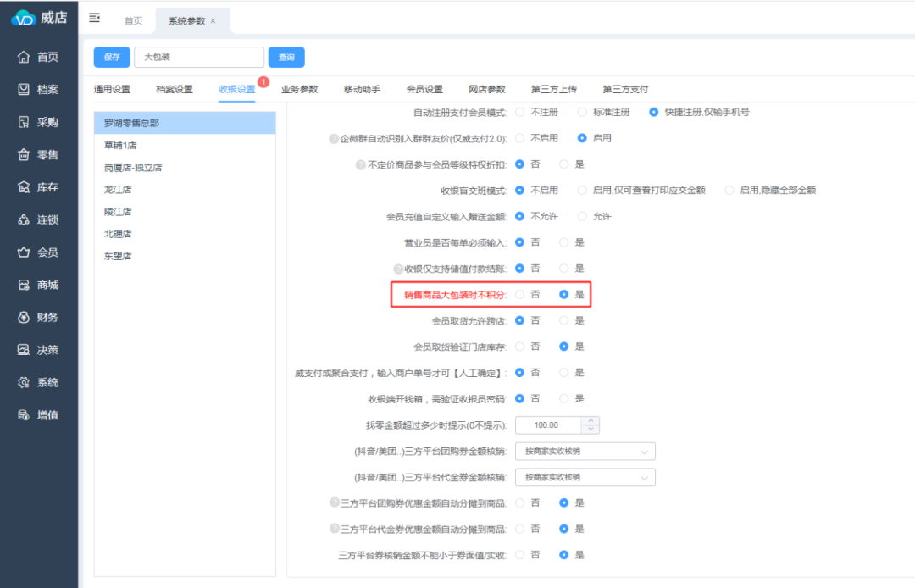Viewport: 915px width, 588px height.
Task: Click the search field containing 大包装
Action: (199, 57)
